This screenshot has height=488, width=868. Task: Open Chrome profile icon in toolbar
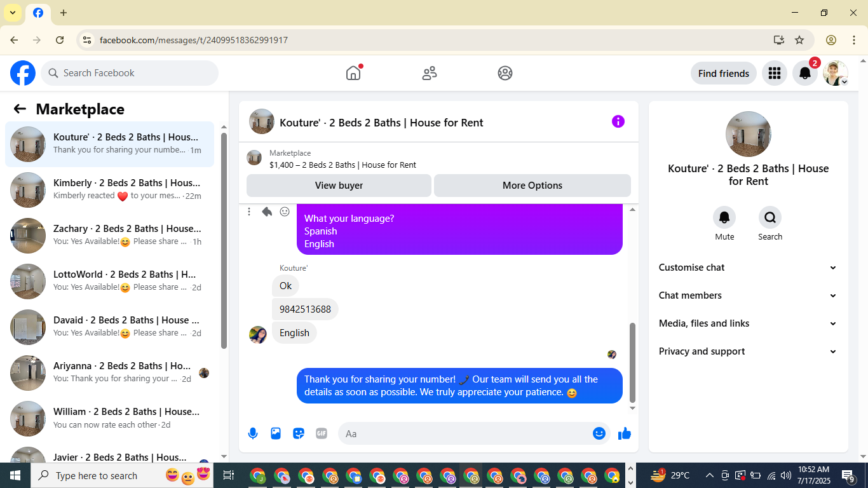point(831,40)
